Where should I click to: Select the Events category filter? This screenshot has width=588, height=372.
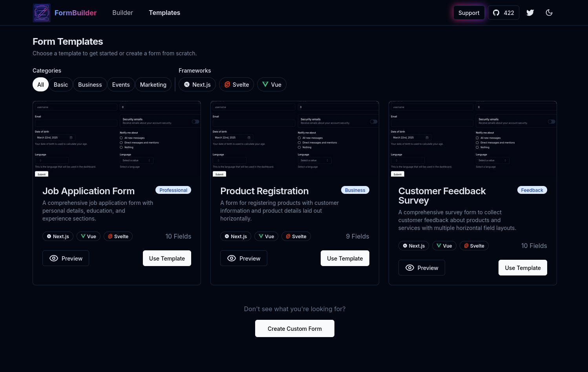pyautogui.click(x=121, y=84)
